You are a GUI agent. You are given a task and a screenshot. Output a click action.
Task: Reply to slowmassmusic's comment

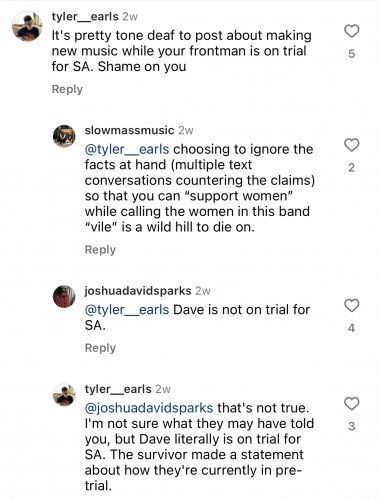(100, 250)
